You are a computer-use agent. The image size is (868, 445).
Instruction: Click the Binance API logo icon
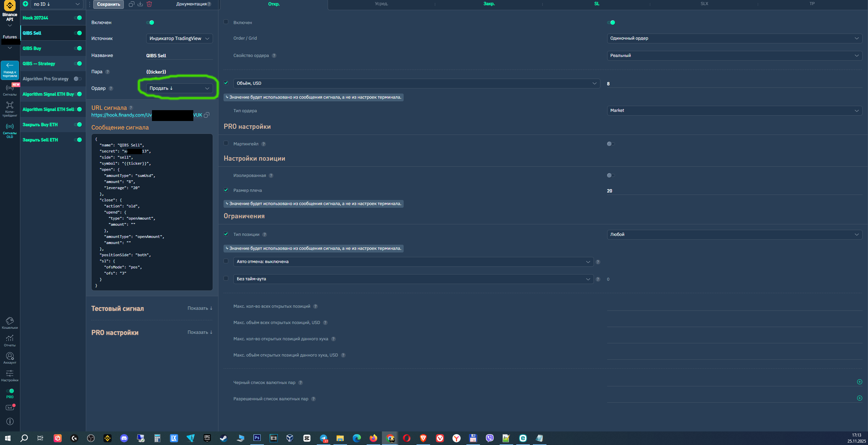point(10,6)
